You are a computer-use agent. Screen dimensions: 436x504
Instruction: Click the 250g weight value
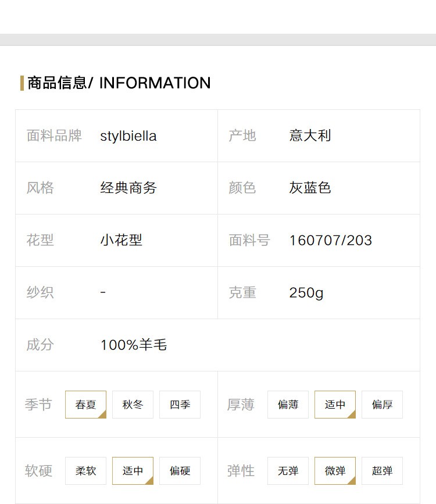[306, 293]
